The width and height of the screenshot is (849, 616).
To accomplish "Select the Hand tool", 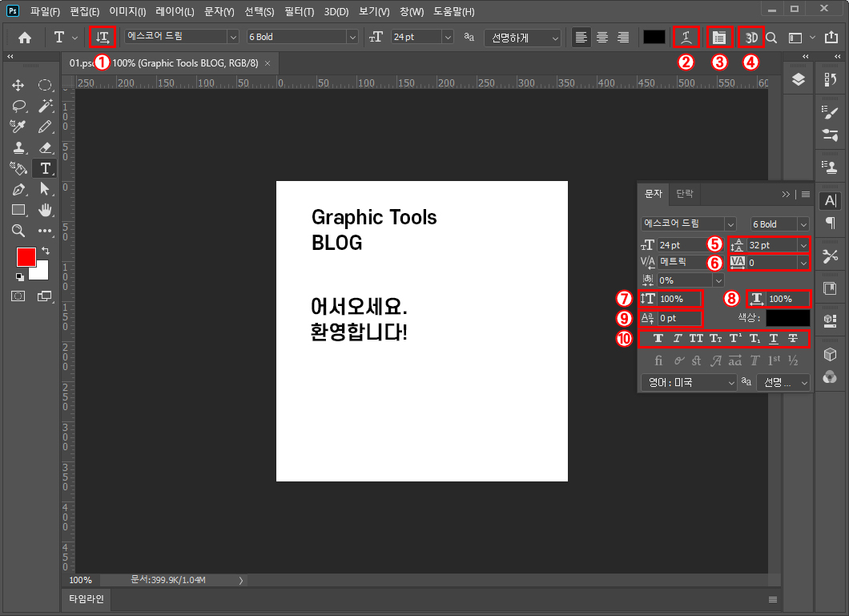I will coord(45,210).
